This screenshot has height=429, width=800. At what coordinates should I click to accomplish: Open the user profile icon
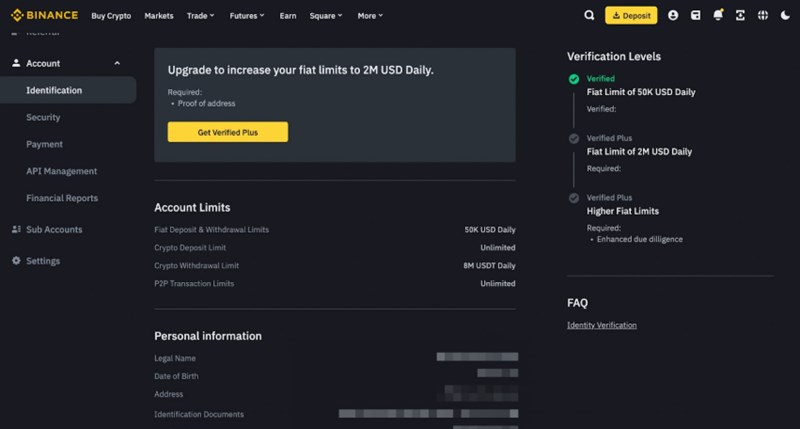pos(673,15)
